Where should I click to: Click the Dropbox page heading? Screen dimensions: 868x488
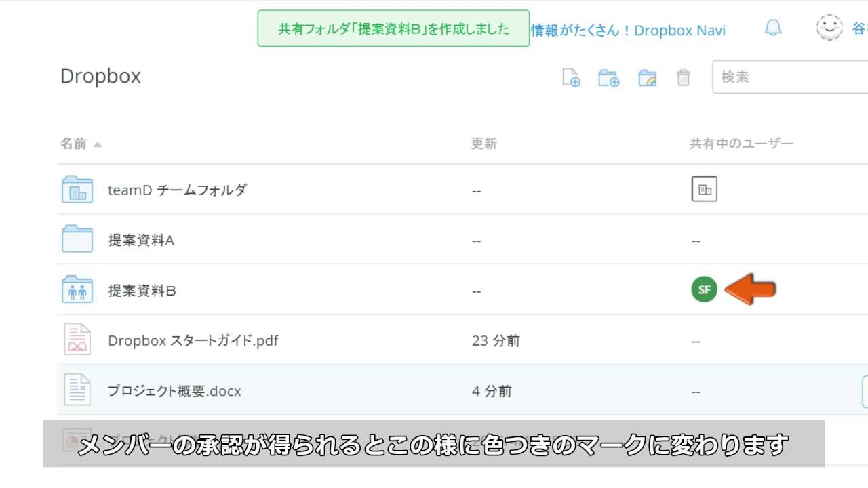(x=100, y=76)
